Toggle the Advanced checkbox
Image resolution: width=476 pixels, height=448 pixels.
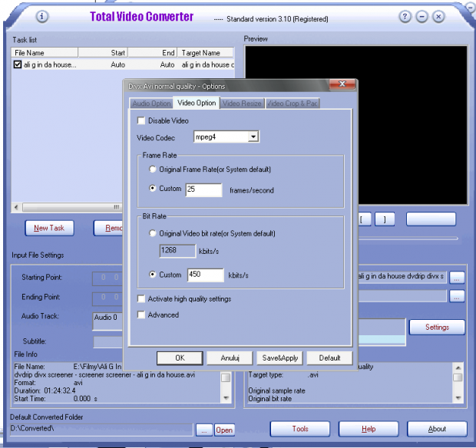[140, 315]
